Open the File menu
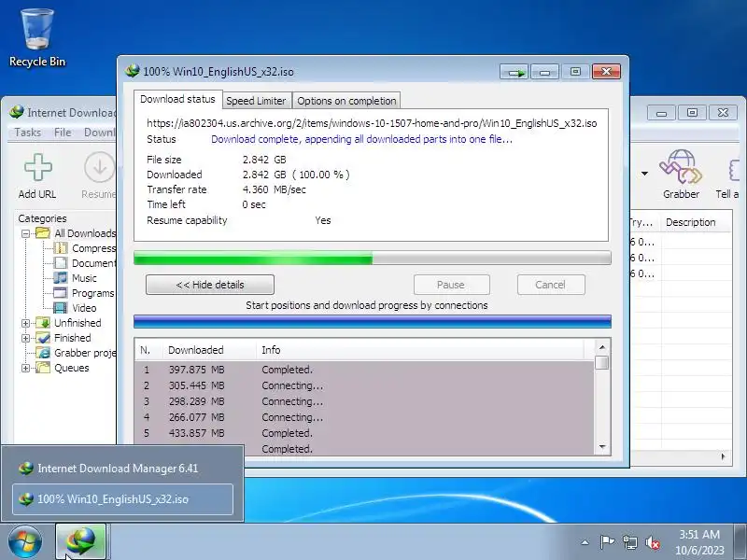 click(x=63, y=133)
